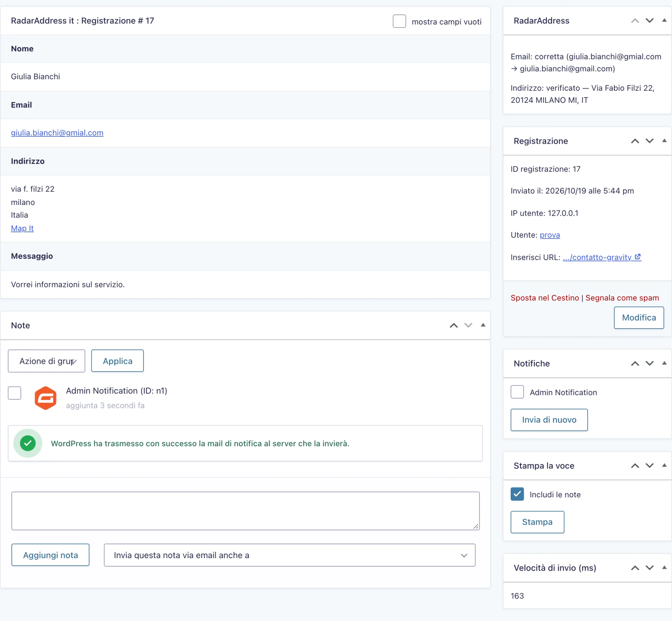
Task: Move RadarAddress panel down with chevron
Action: (x=649, y=21)
